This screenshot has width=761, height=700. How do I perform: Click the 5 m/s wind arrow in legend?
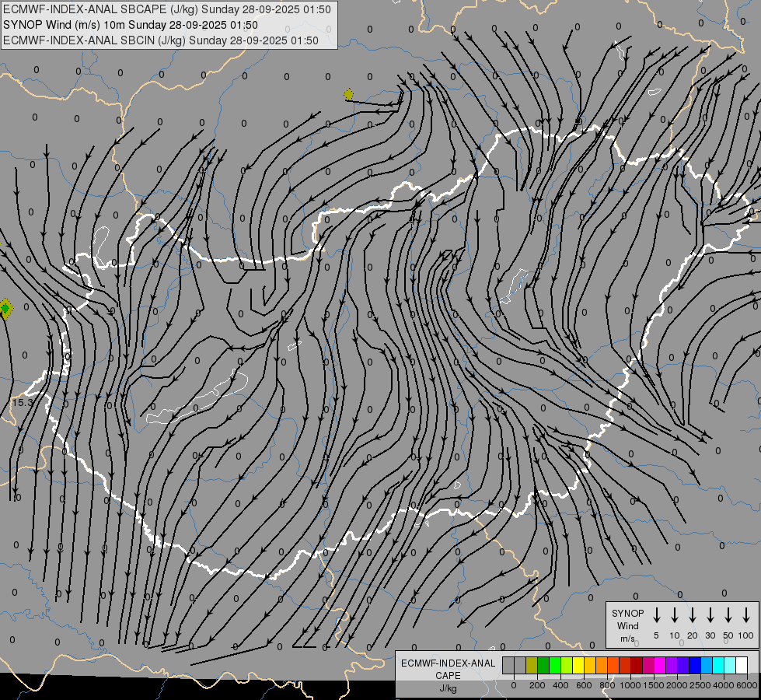(x=656, y=614)
